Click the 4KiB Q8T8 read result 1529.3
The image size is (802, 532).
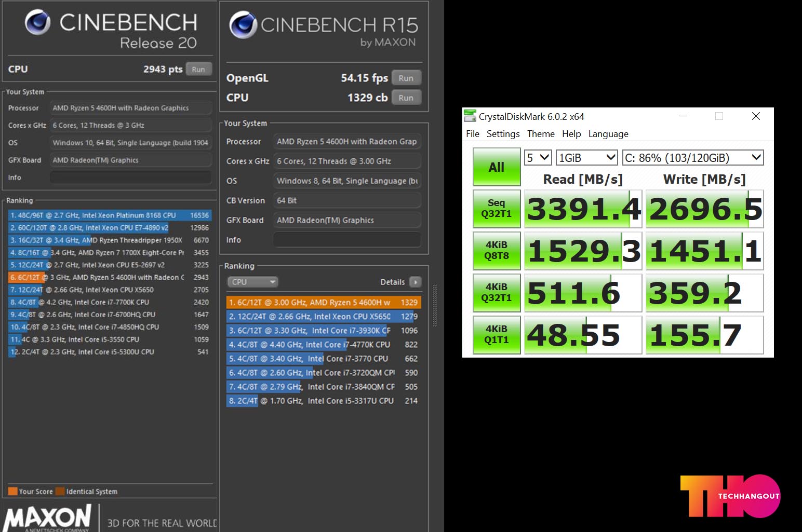click(x=583, y=251)
